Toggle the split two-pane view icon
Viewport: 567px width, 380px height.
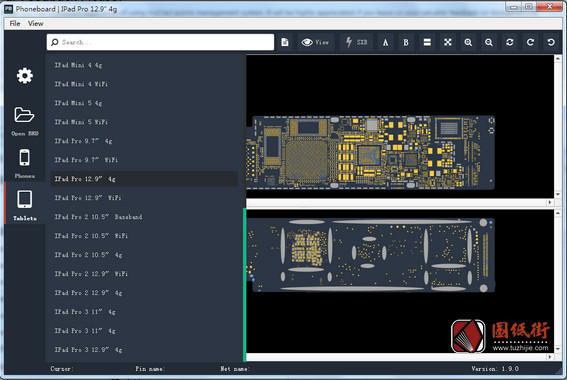tap(427, 42)
